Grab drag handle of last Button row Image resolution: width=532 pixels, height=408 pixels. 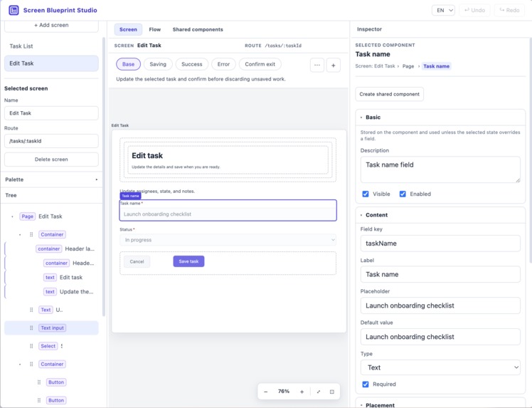pyautogui.click(x=39, y=400)
